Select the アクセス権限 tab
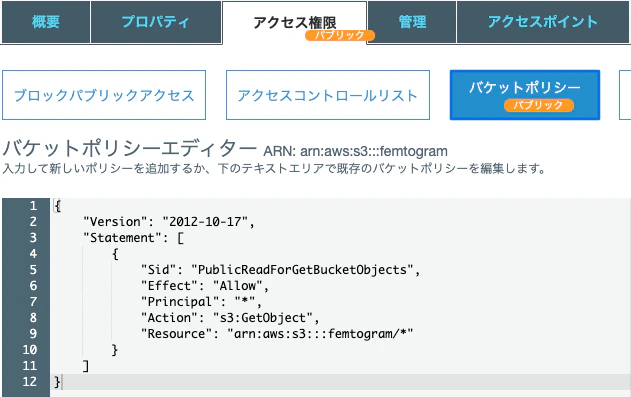 [x=295, y=23]
